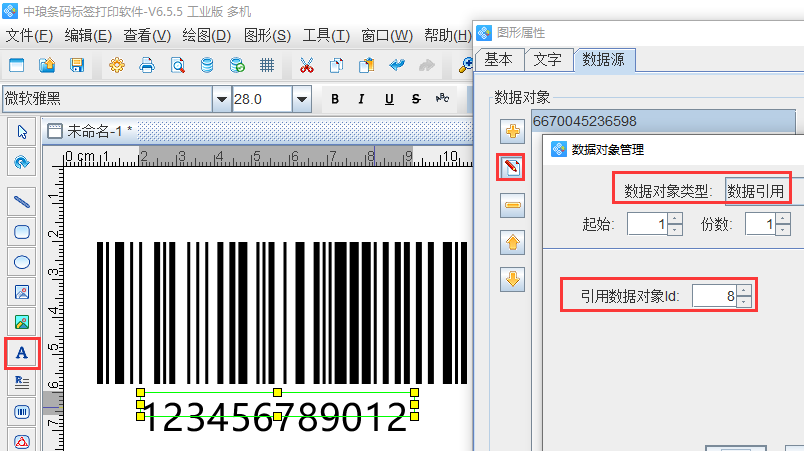This screenshot has width=804, height=451.
Task: Click the edit data object pencil icon
Action: 513,167
